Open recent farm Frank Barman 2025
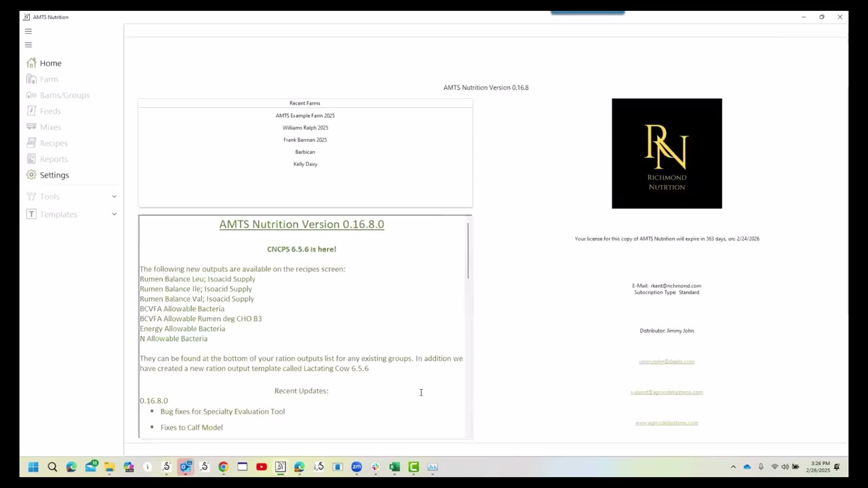 (x=305, y=140)
